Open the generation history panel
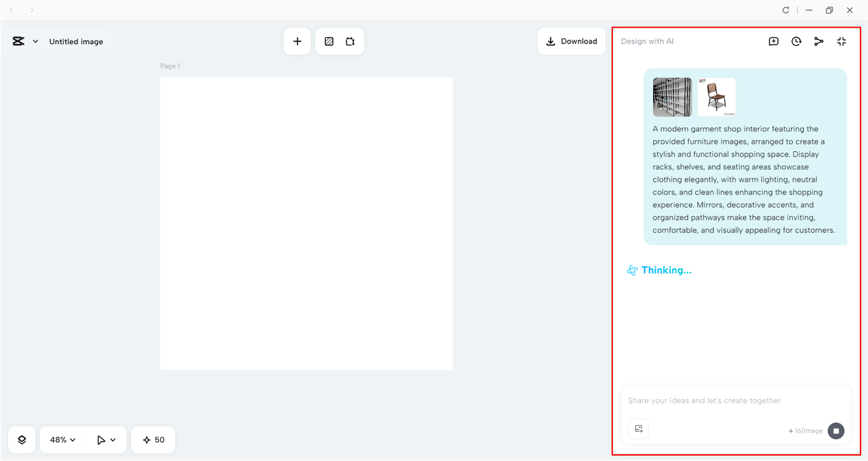This screenshot has height=461, width=868. point(796,41)
